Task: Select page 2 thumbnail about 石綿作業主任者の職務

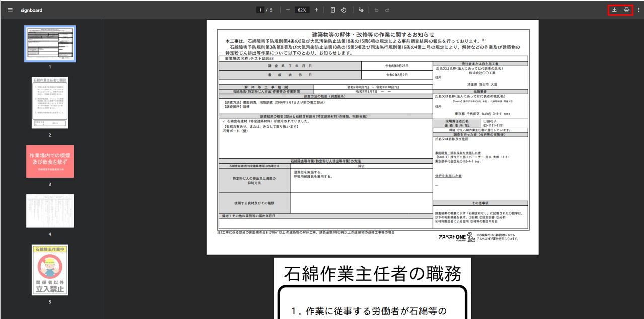Action: 50,103
